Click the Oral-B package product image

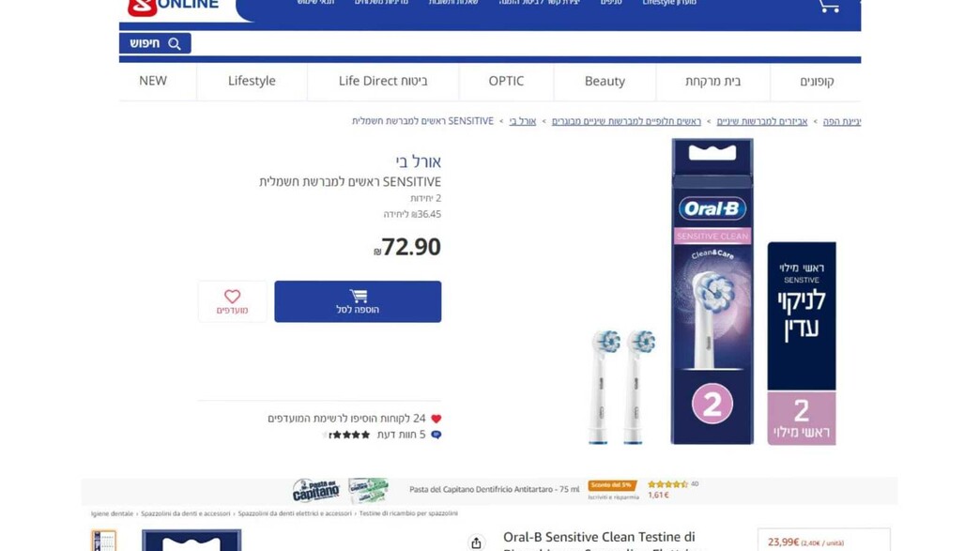coord(712,291)
